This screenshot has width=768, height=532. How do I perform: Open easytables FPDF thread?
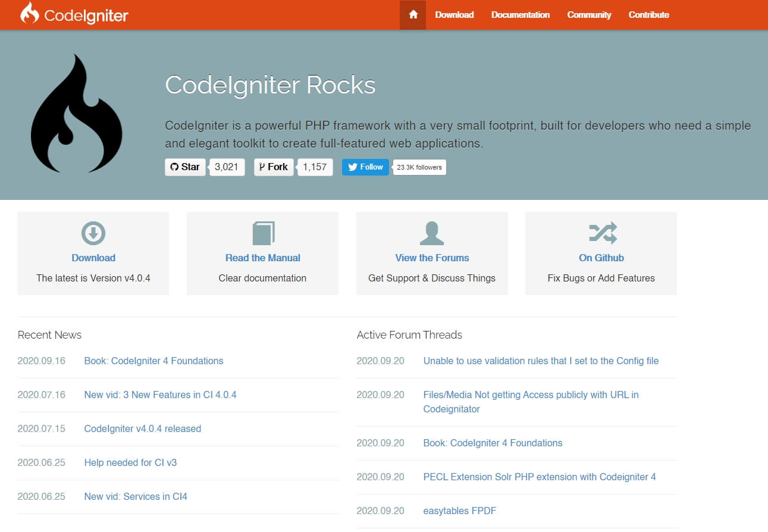(x=460, y=511)
